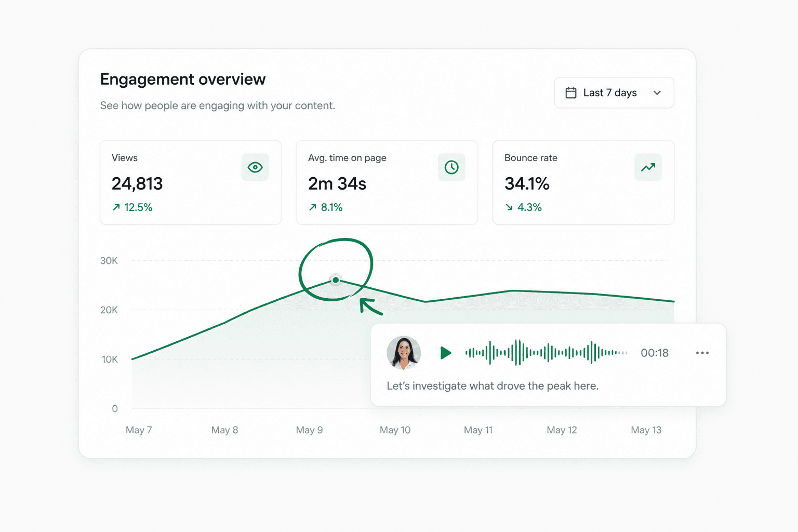798x532 pixels.
Task: Click the 4.3% bounce rate change
Action: 529,207
